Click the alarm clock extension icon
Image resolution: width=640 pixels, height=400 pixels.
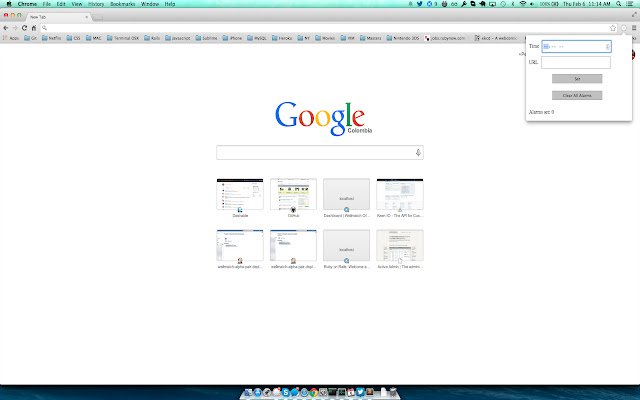coord(624,28)
